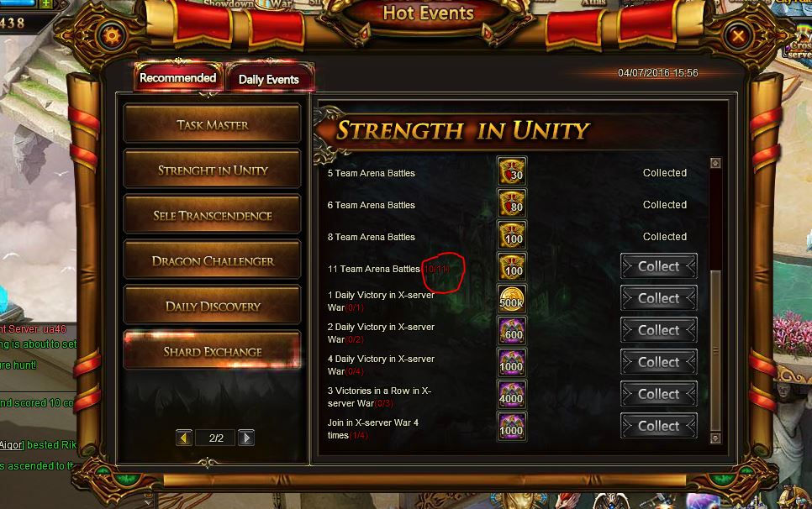This screenshot has width=812, height=509.
Task: Click the 100 reward icon for 11 Team Arena Battles
Action: pos(512,267)
